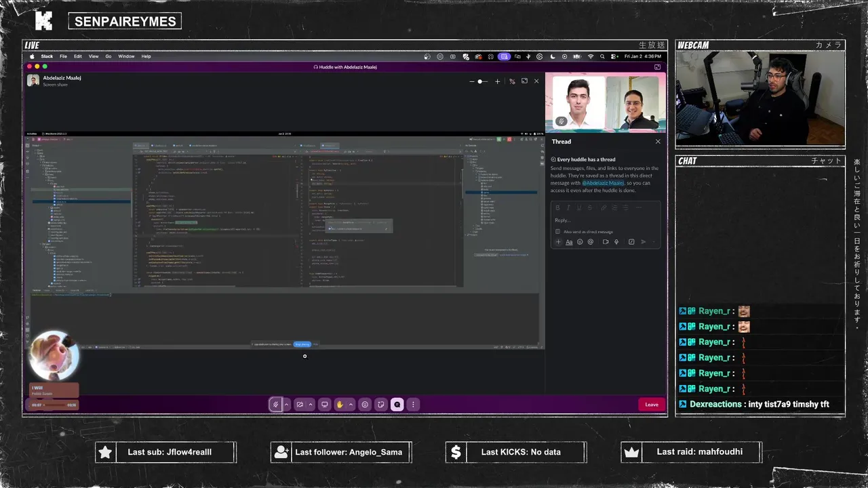Open the huddle more options three dots

click(x=413, y=405)
